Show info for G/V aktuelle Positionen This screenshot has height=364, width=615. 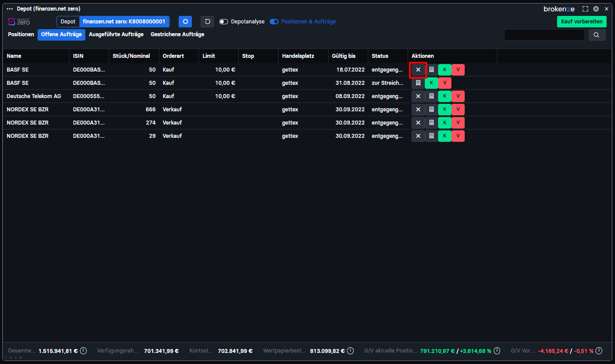coord(497,351)
